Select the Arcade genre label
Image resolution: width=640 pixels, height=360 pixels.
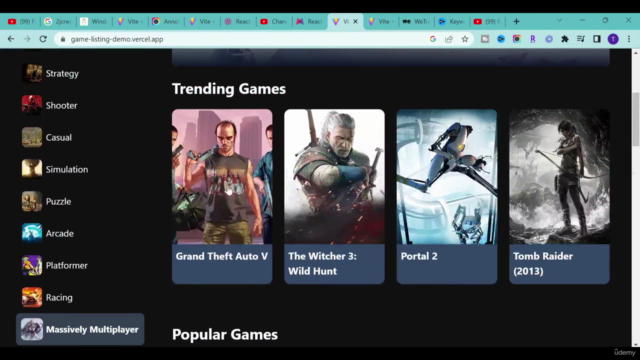tap(60, 233)
